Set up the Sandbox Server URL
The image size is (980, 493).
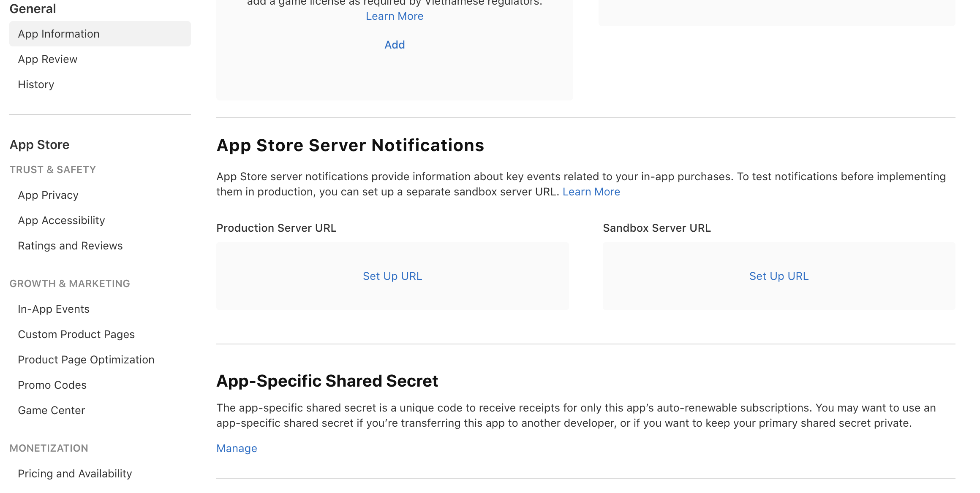(779, 276)
